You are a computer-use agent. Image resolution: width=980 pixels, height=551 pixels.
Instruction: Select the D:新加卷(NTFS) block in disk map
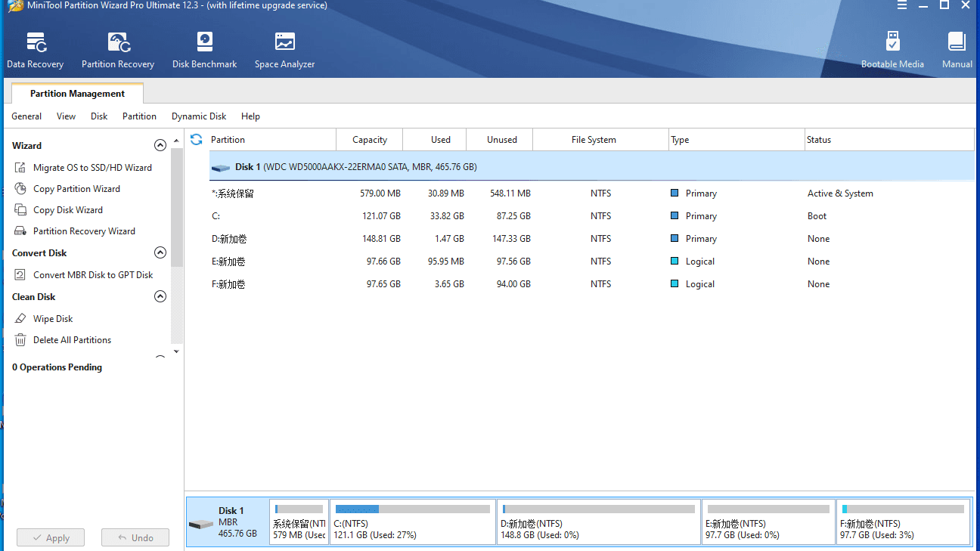click(599, 522)
